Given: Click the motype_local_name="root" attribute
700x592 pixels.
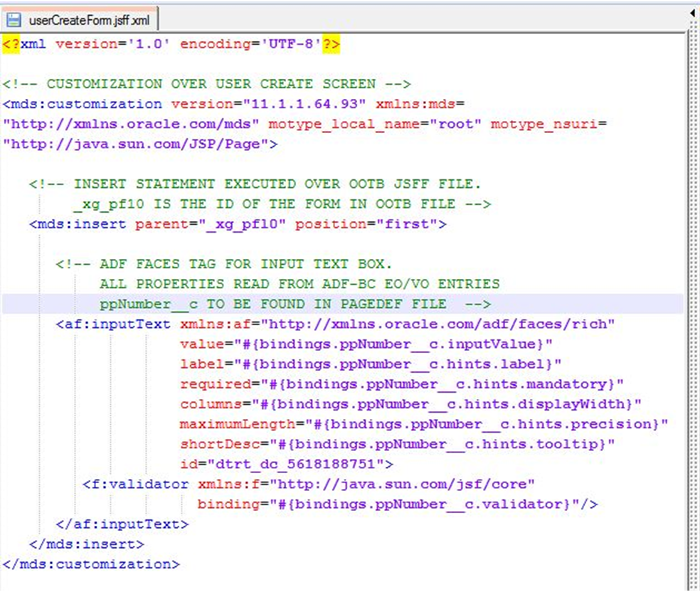Looking at the screenshot, I should (375, 124).
